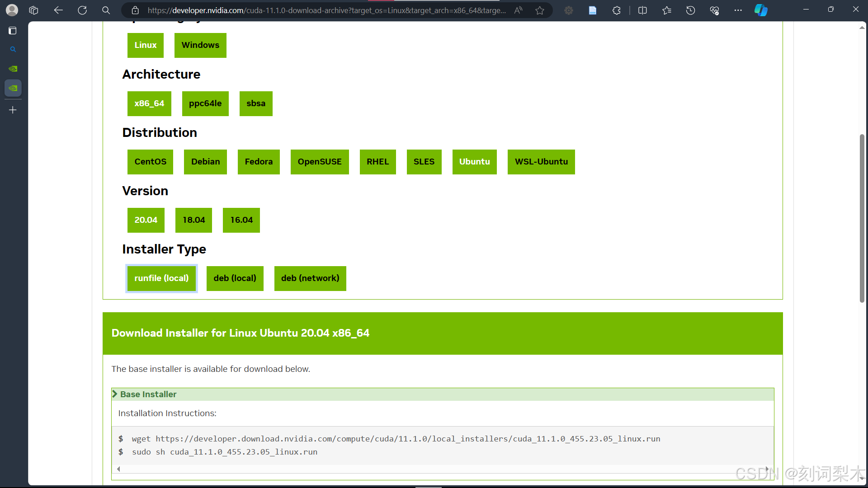Choose the 18.04 version option
Viewport: 868px width, 488px height.
click(193, 220)
